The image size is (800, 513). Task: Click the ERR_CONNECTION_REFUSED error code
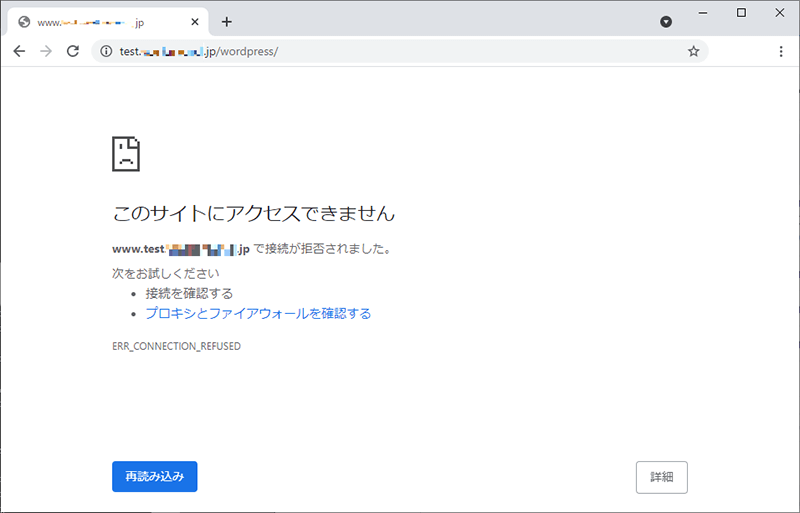176,346
